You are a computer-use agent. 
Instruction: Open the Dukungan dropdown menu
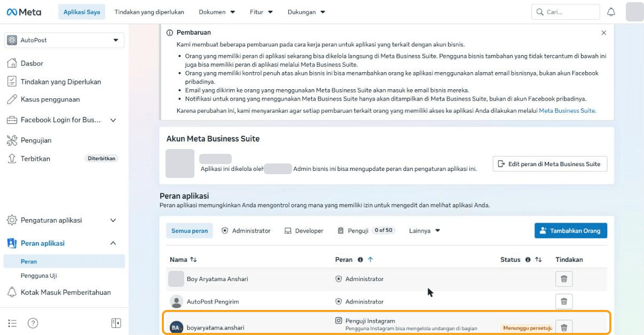(307, 12)
